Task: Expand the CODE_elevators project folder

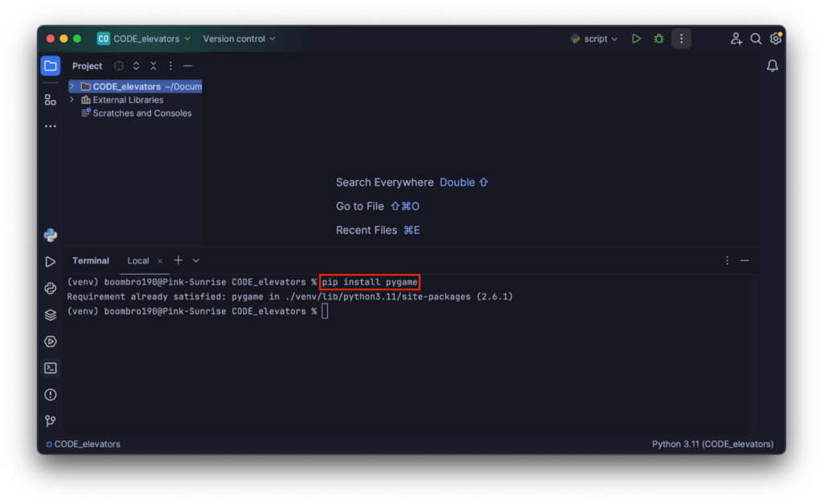Action: click(x=72, y=86)
